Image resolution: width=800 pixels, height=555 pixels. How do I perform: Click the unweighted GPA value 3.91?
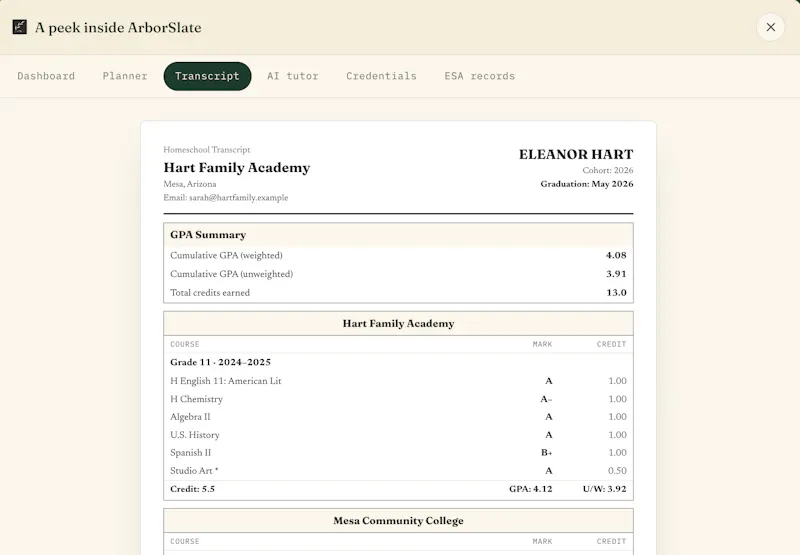[x=616, y=274]
